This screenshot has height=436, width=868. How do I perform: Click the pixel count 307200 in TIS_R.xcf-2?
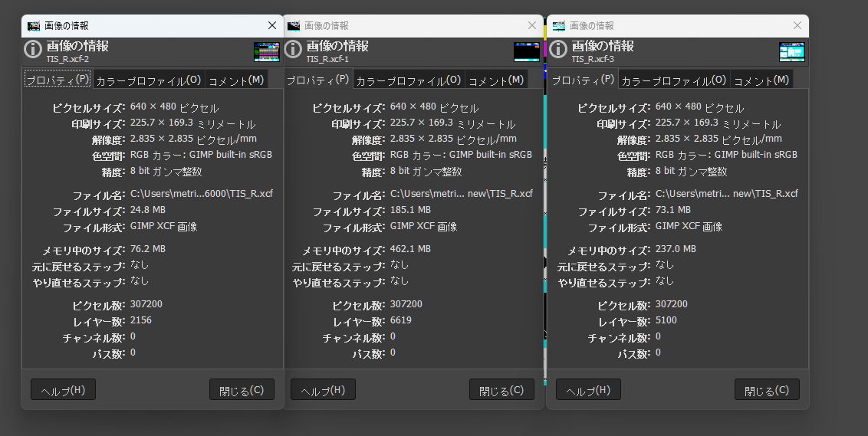click(146, 304)
